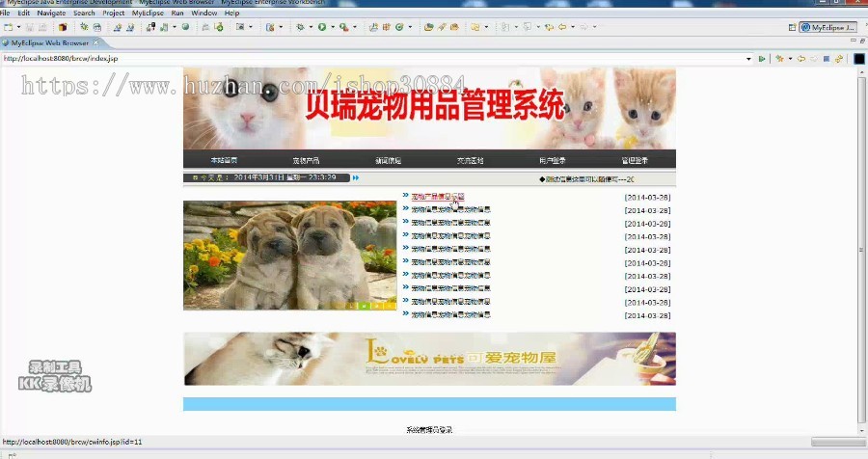Click the 用户登录 nav item

coord(553,161)
